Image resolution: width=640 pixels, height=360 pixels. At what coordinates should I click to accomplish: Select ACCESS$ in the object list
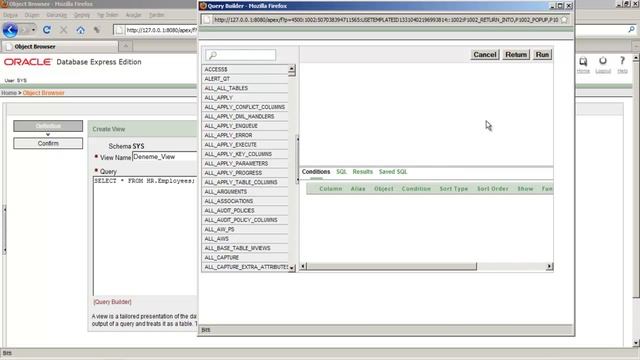[245, 69]
